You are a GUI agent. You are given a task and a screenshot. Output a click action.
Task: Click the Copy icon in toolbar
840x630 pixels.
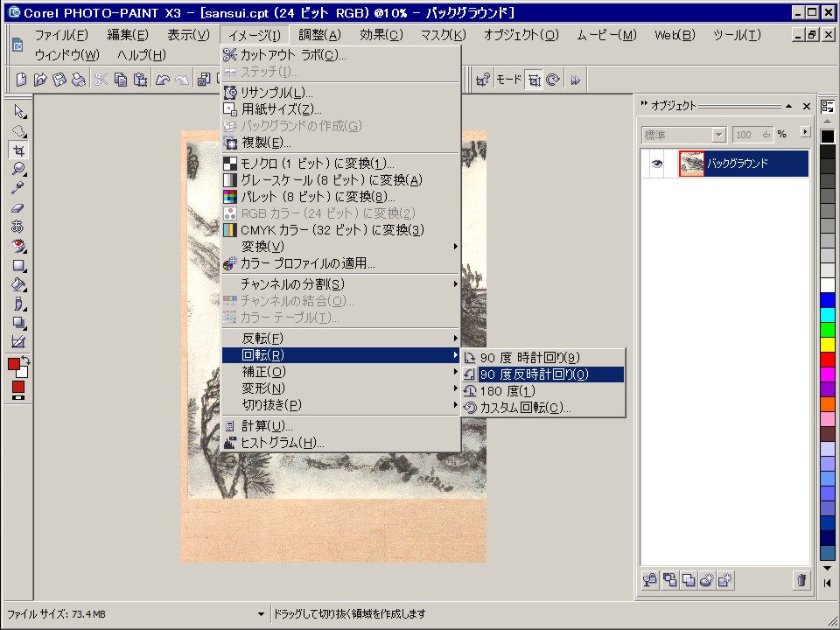tap(121, 80)
